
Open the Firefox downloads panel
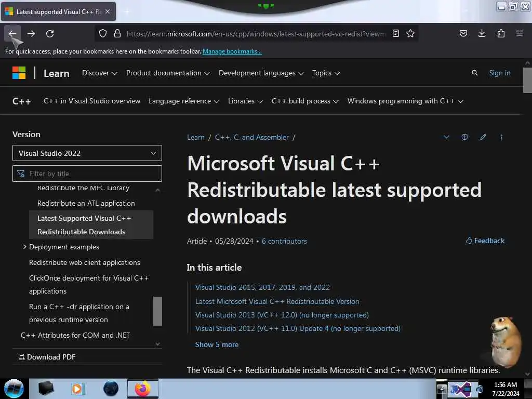[x=482, y=33]
